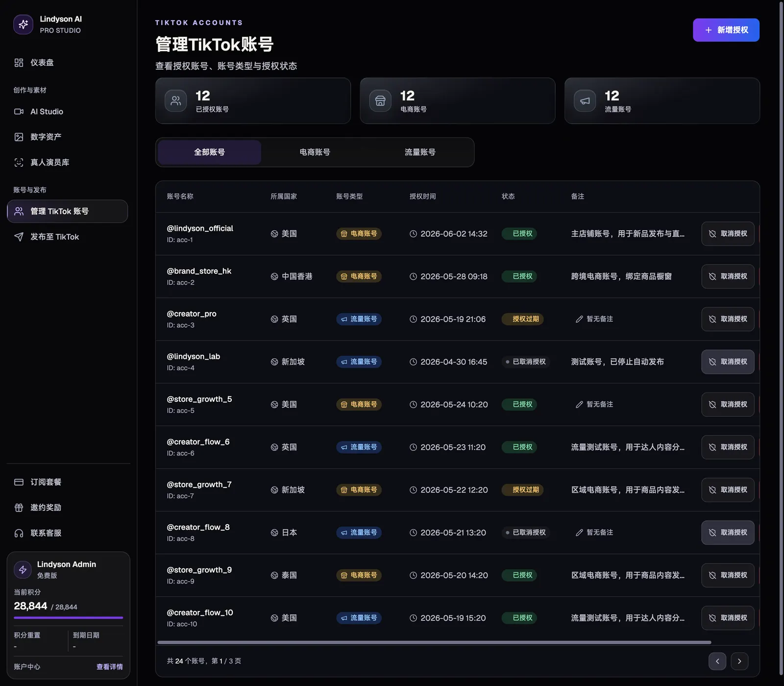Click the 授权过期 status of @store_growth_7

click(523, 490)
